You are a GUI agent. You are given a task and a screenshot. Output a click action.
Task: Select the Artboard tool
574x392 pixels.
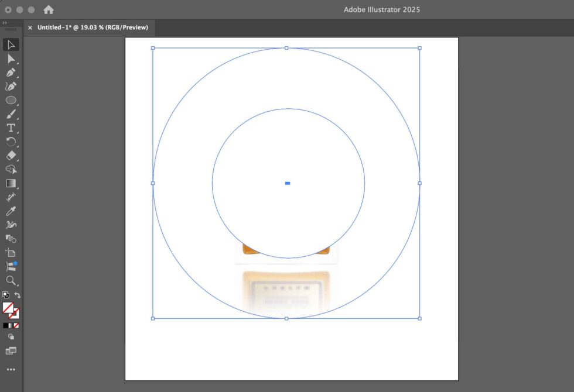(x=11, y=253)
